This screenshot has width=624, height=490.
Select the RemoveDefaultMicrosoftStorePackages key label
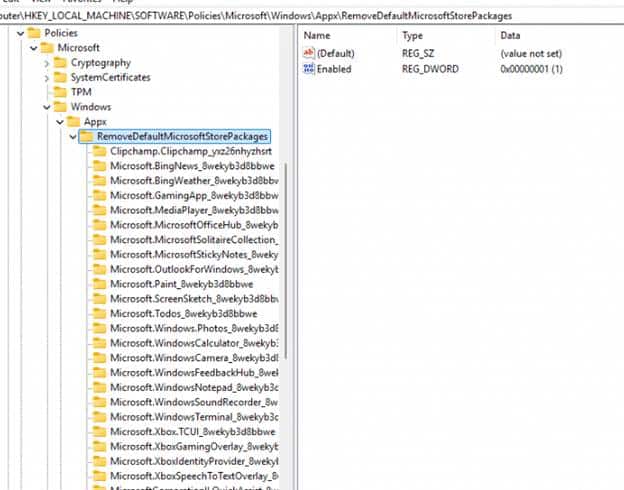click(x=182, y=137)
